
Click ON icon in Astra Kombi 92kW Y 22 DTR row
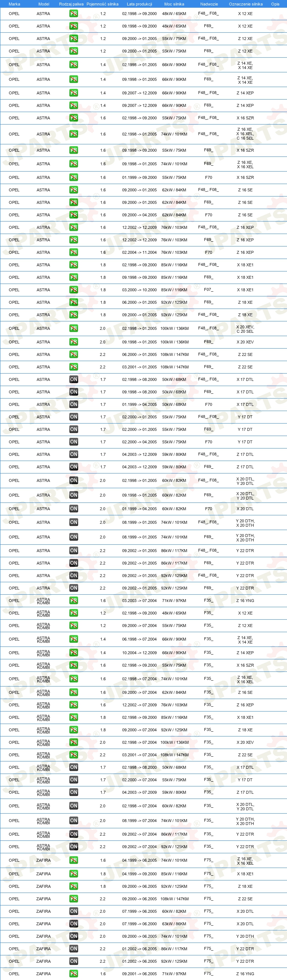pos(74,846)
